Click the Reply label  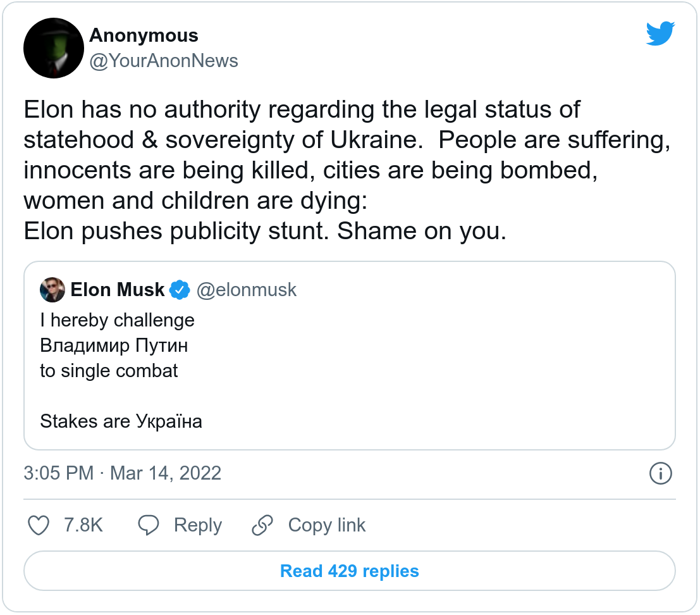[198, 525]
